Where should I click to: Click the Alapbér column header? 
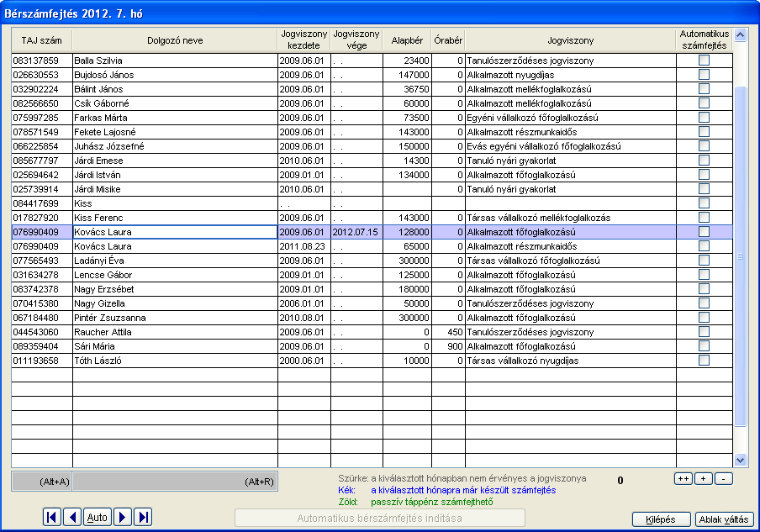(407, 40)
